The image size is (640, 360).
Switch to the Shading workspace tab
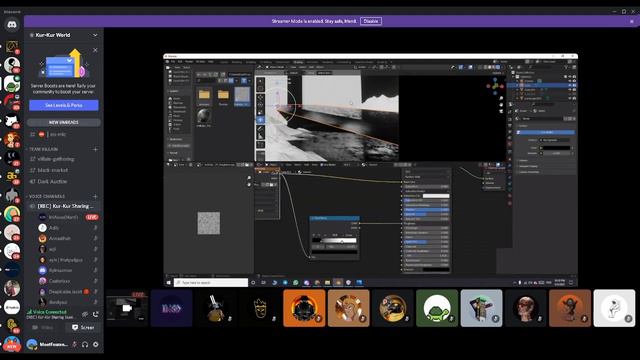tap(298, 62)
